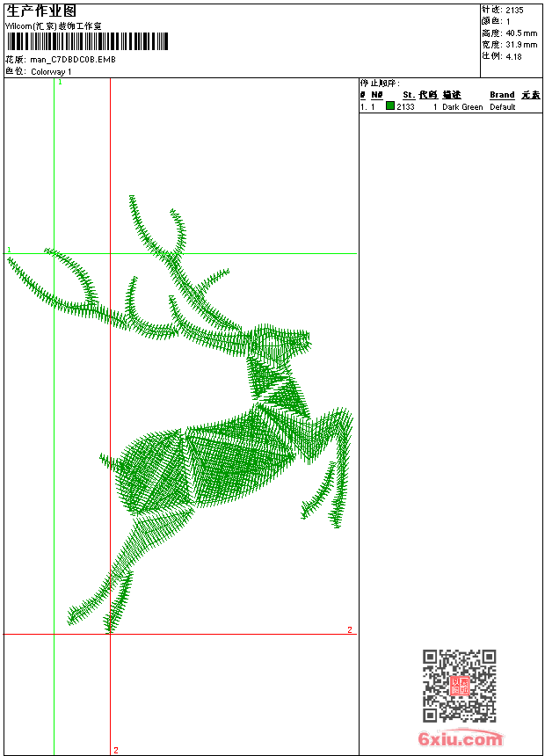Click red marker 2 at bottom
545x756 pixels.
coord(115,750)
